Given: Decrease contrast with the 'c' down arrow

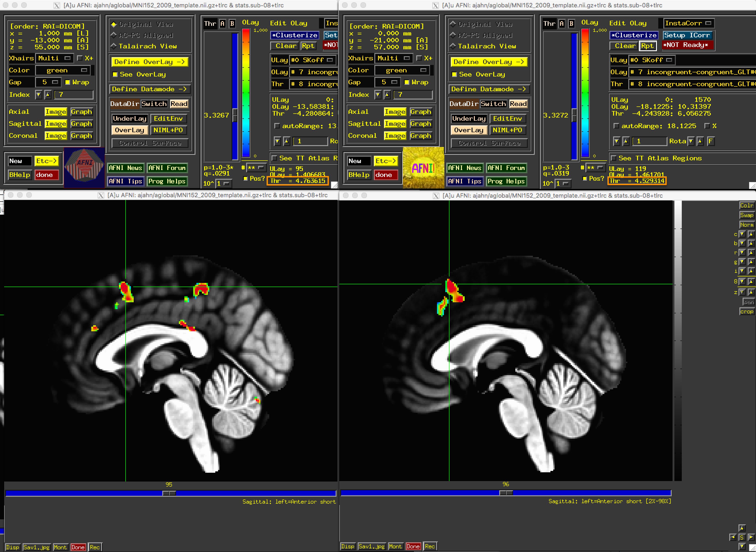Looking at the screenshot, I should [742, 234].
